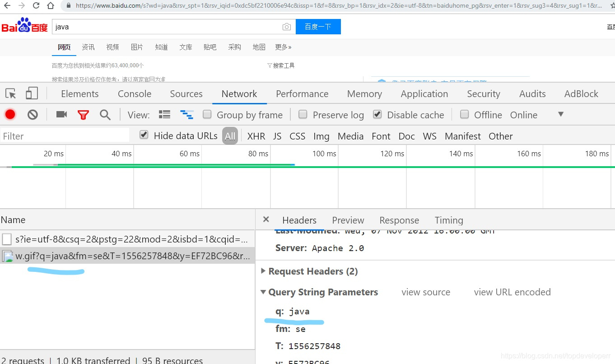615x364 pixels.
Task: Stop recording the network log
Action: tap(10, 115)
